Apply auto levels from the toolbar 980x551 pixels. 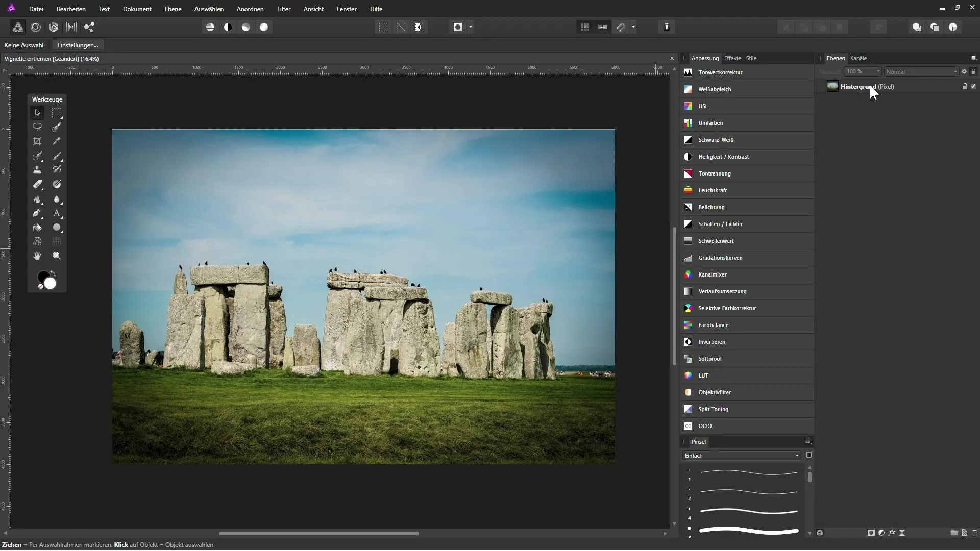(x=210, y=27)
